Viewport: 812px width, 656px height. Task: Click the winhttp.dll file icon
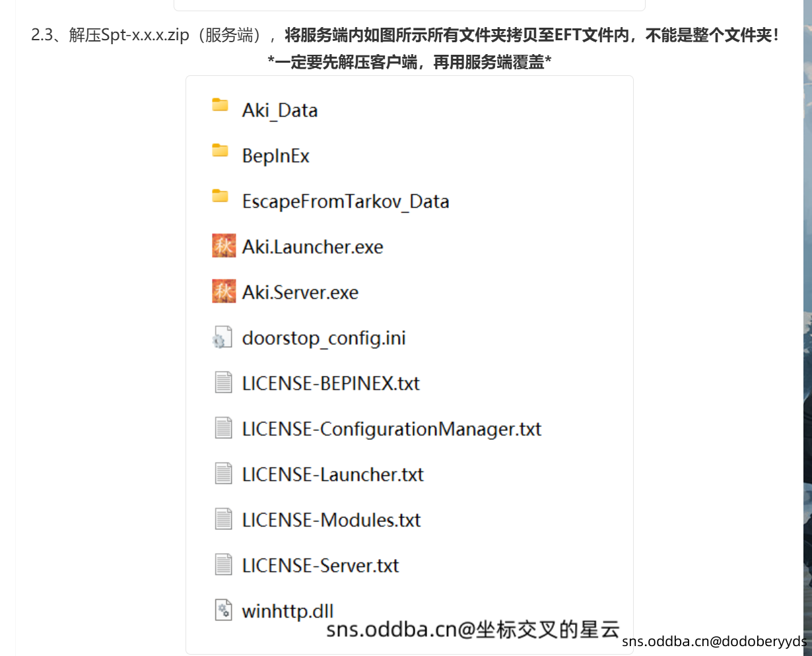click(224, 610)
